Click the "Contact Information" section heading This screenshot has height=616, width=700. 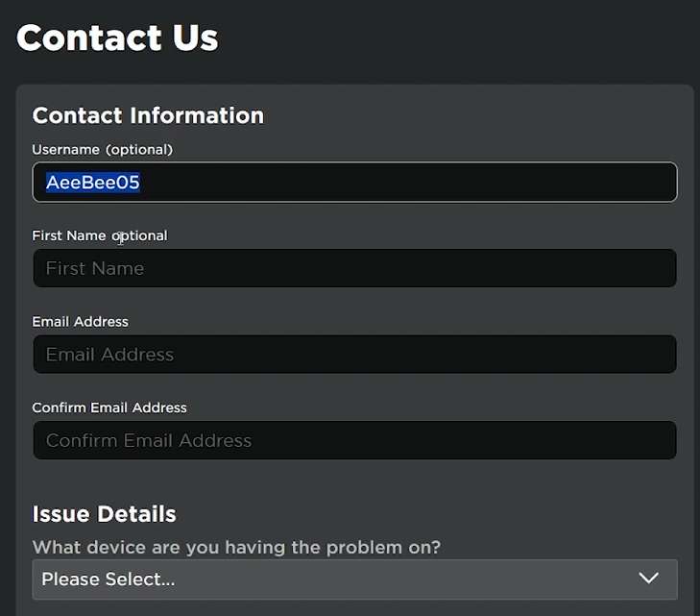[148, 115]
